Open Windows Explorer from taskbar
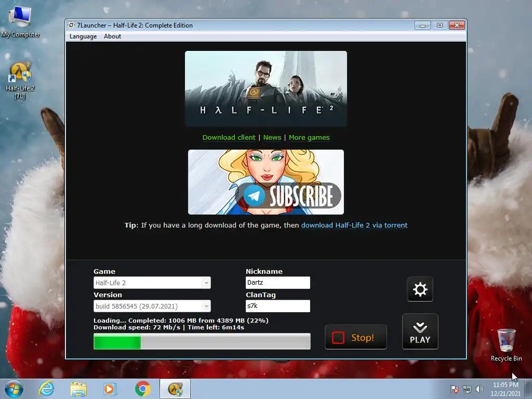The height and width of the screenshot is (399, 532). [78, 389]
